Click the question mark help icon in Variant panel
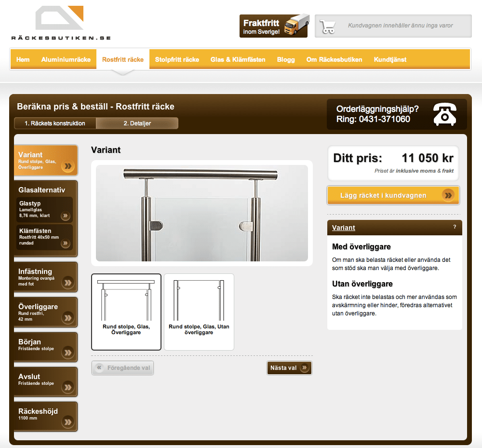 coord(455,227)
